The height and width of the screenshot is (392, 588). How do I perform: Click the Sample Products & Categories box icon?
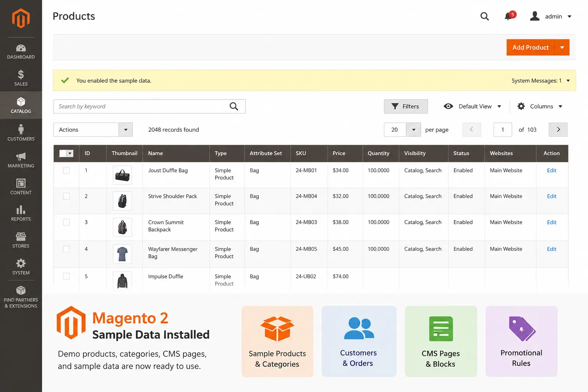coord(277,328)
